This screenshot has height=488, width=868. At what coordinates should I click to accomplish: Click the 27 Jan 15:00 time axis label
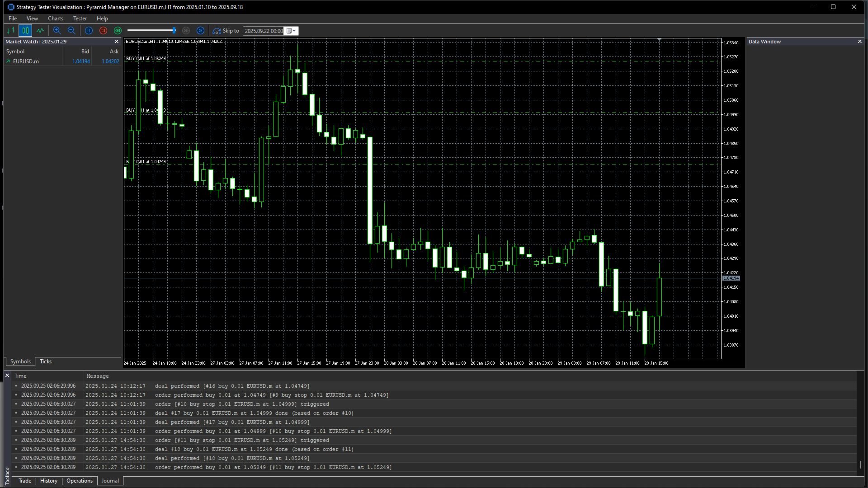tap(309, 363)
